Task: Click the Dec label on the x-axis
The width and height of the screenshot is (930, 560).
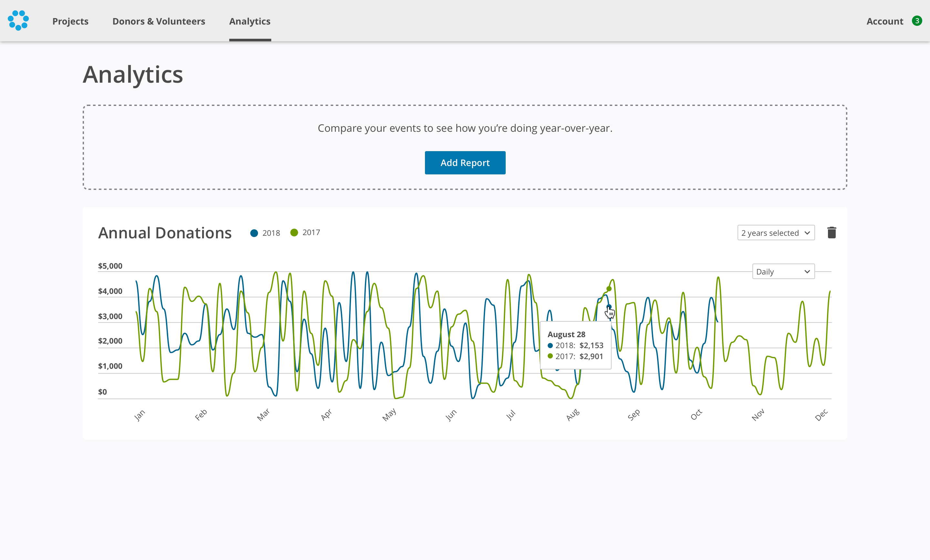Action: [821, 415]
